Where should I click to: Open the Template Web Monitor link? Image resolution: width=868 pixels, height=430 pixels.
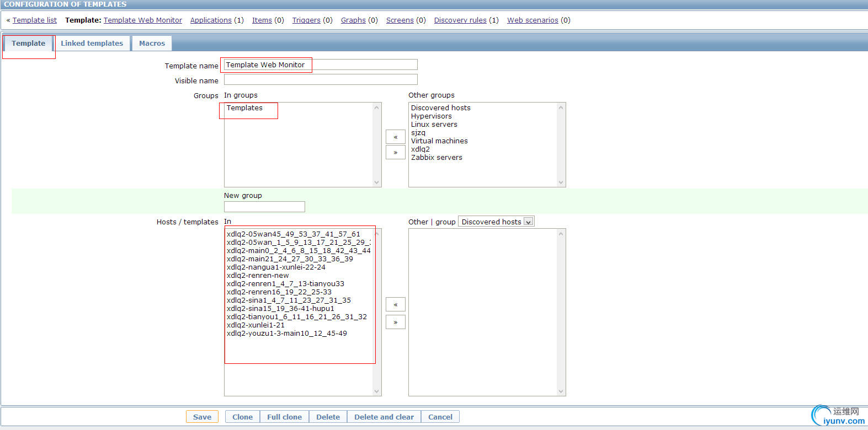[143, 20]
